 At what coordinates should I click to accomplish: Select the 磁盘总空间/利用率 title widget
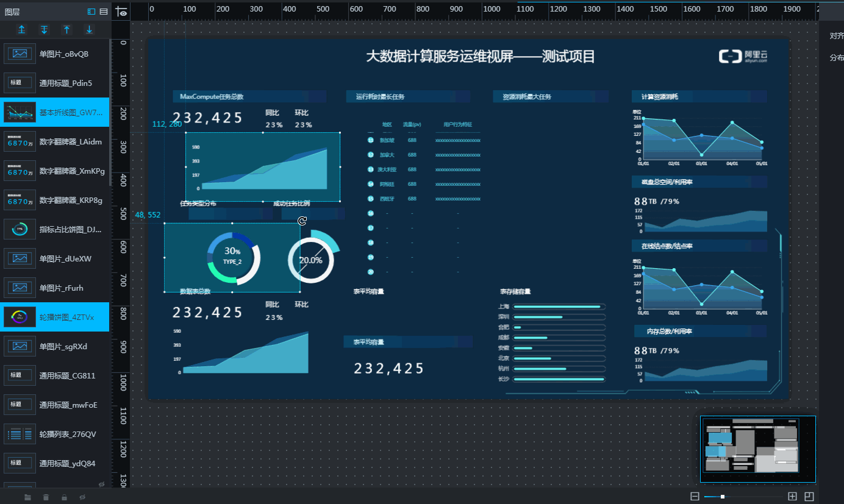pos(699,182)
